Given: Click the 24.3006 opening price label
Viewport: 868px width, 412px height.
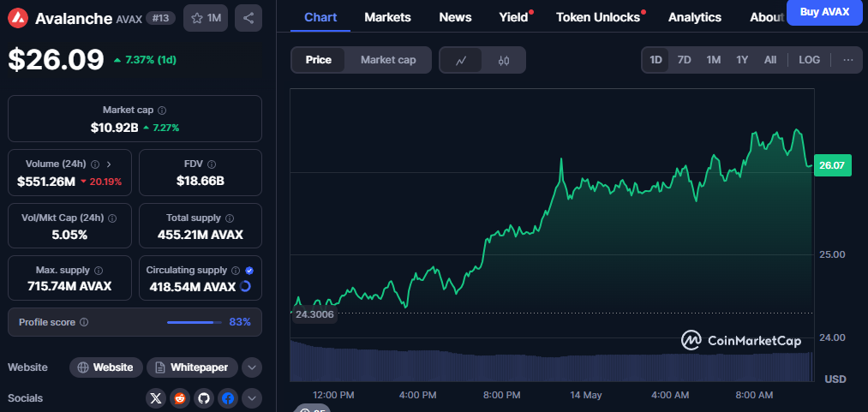Looking at the screenshot, I should 314,314.
